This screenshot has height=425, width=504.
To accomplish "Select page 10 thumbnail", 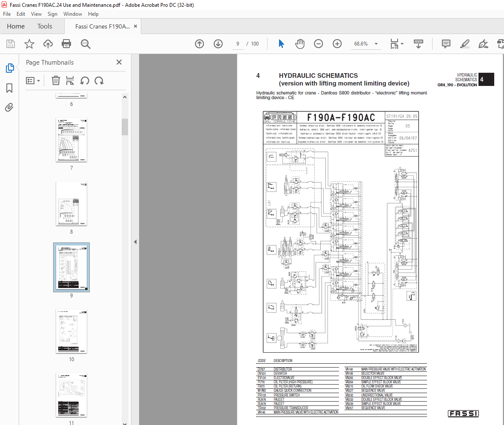I will click(71, 331).
